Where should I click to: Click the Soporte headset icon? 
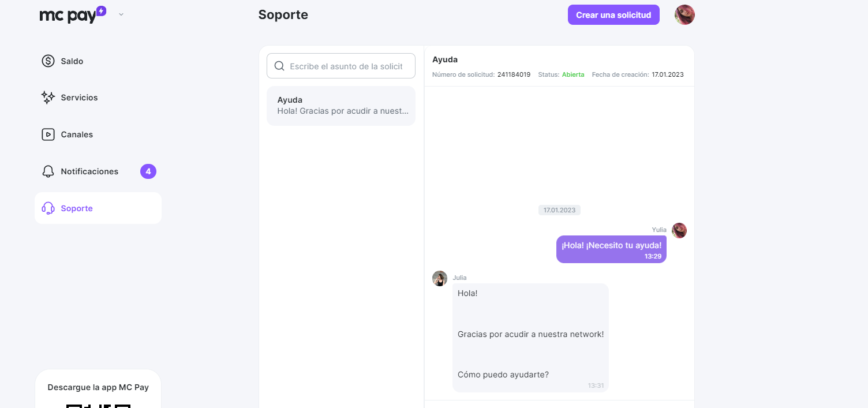click(x=48, y=208)
